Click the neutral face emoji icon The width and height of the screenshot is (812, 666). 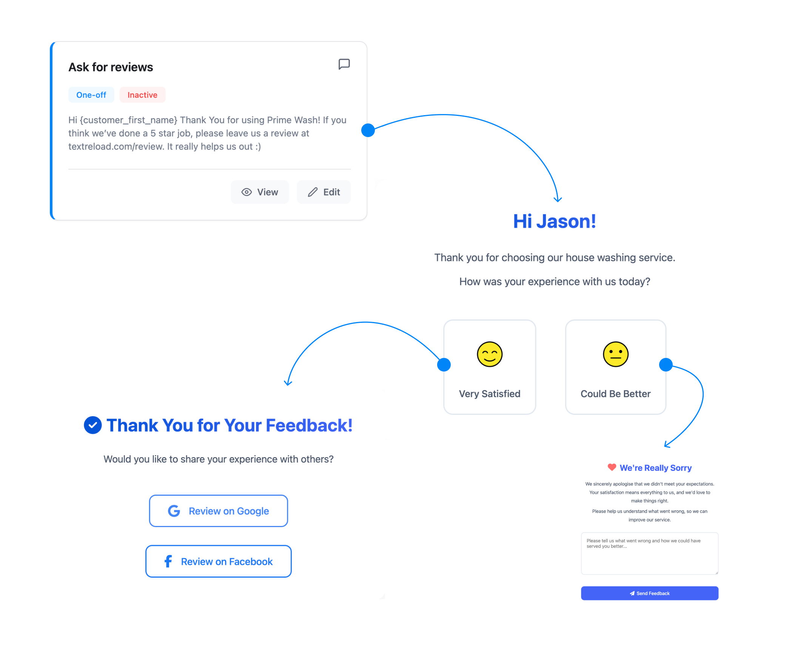[616, 354]
